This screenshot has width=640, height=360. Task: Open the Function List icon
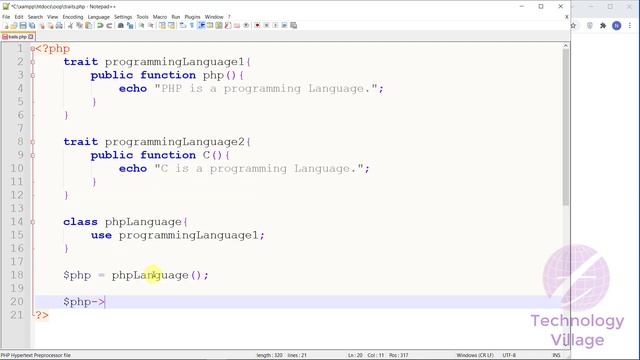(x=228, y=25)
